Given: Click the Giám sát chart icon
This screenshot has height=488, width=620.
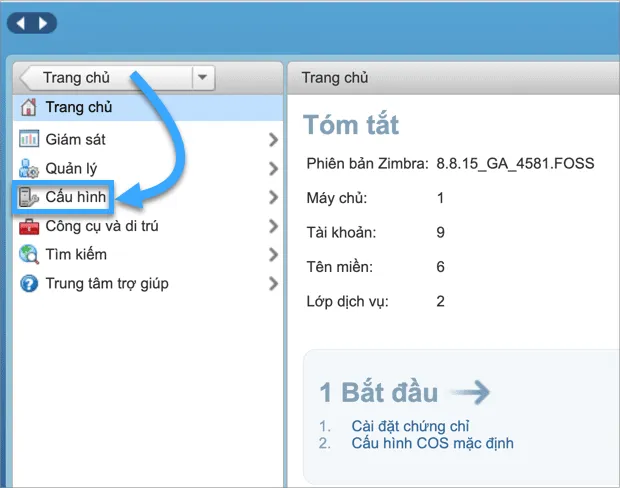Looking at the screenshot, I should point(29,139).
